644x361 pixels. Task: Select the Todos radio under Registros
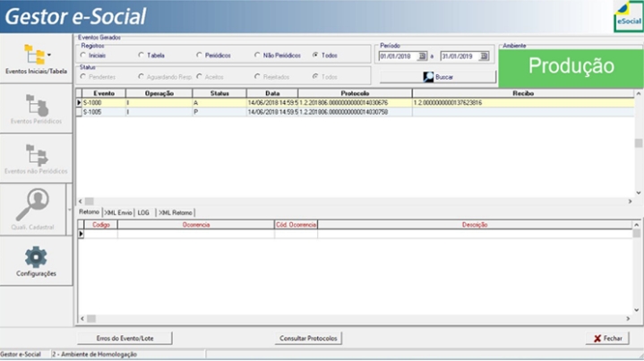(315, 55)
